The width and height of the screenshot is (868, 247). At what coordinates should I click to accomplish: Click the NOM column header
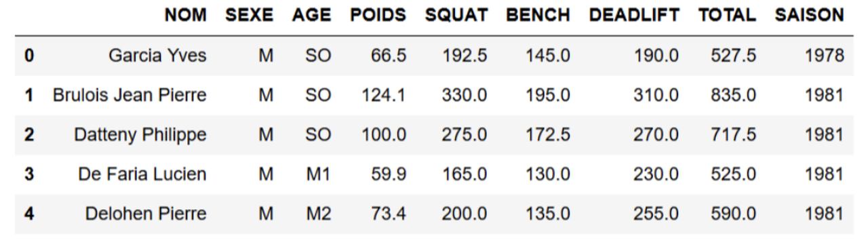(186, 15)
